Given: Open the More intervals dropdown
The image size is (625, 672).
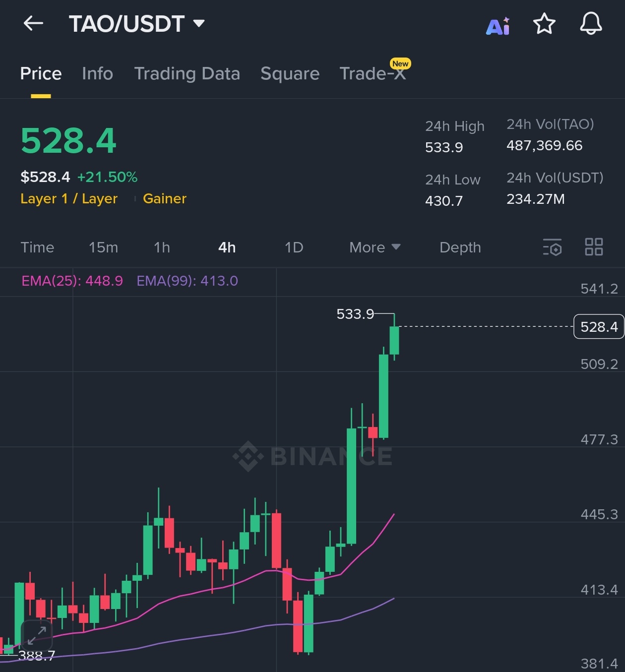Looking at the screenshot, I should [375, 247].
